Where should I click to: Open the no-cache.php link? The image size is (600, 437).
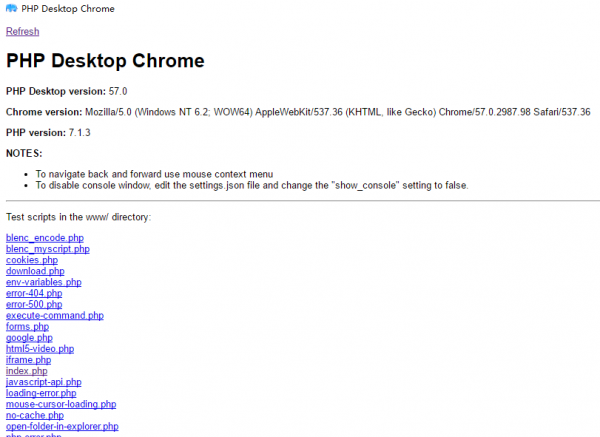coord(35,415)
